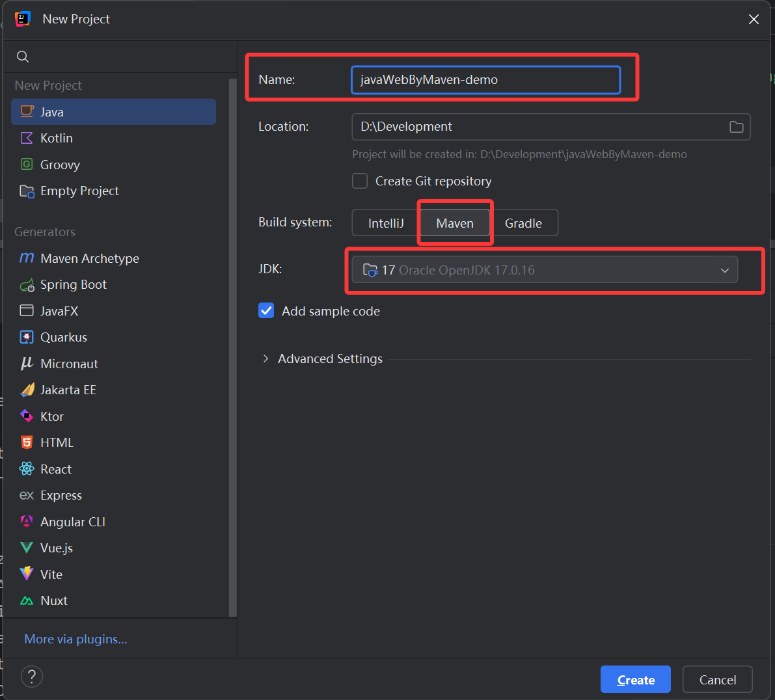775x700 pixels.
Task: Pick the Ktor generator
Action: 113,416
